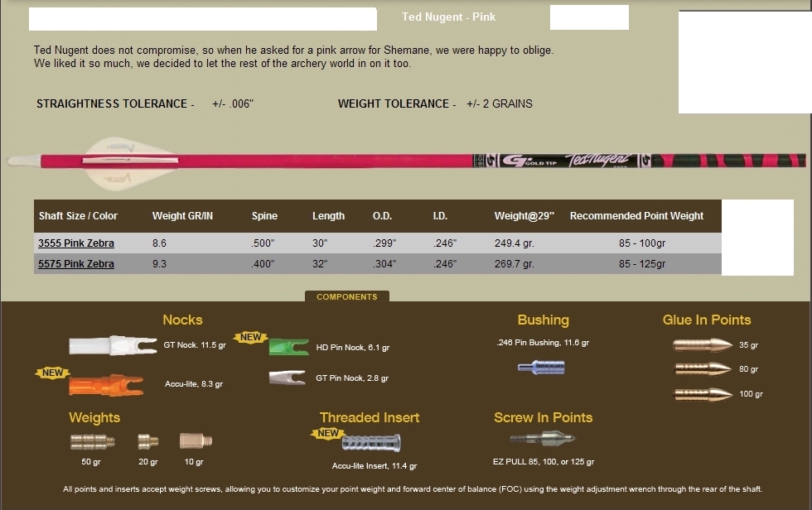Click the 'Weight@29"' column header
The image size is (812, 510).
(524, 216)
